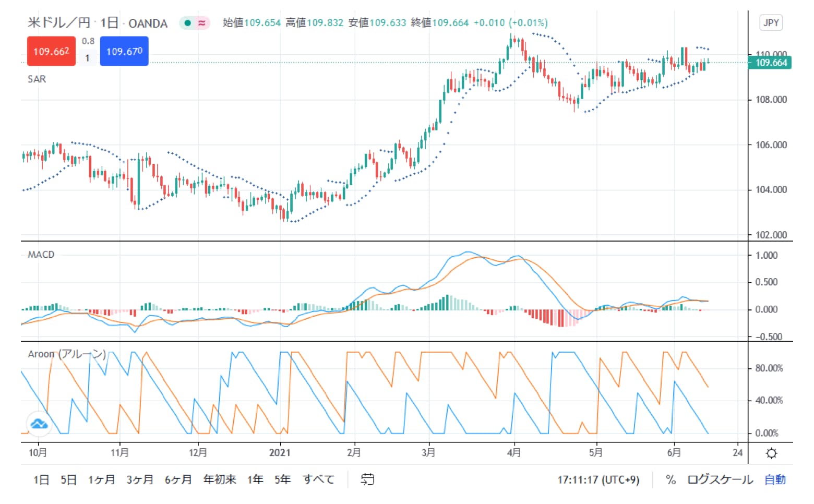The height and width of the screenshot is (504, 814).
Task: Click the 1日 interval label in title
Action: click(109, 22)
